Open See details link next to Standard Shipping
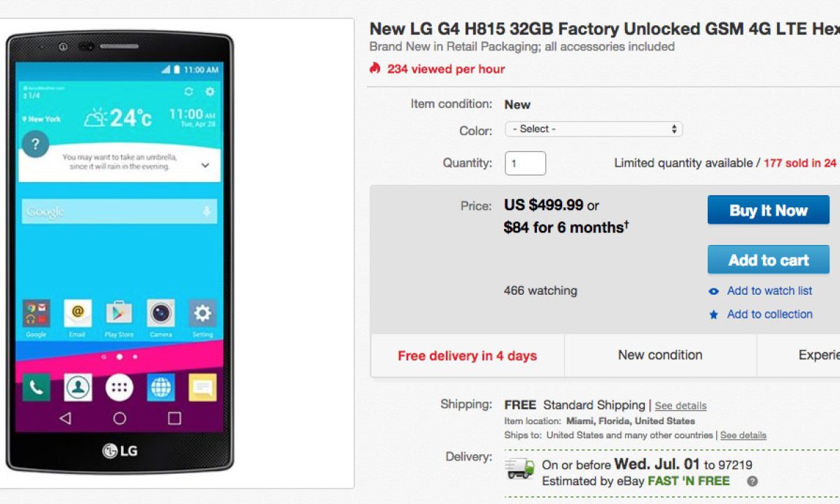This screenshot has width=840, height=504. tap(680, 406)
